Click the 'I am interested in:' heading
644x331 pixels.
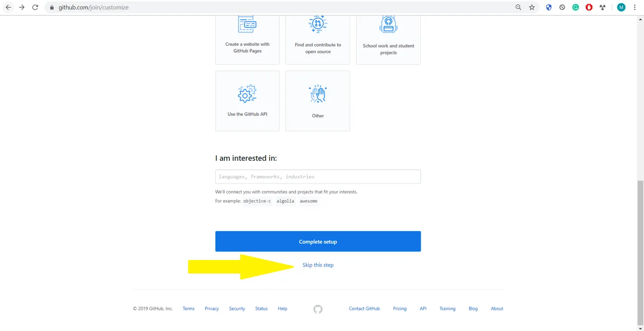[246, 158]
